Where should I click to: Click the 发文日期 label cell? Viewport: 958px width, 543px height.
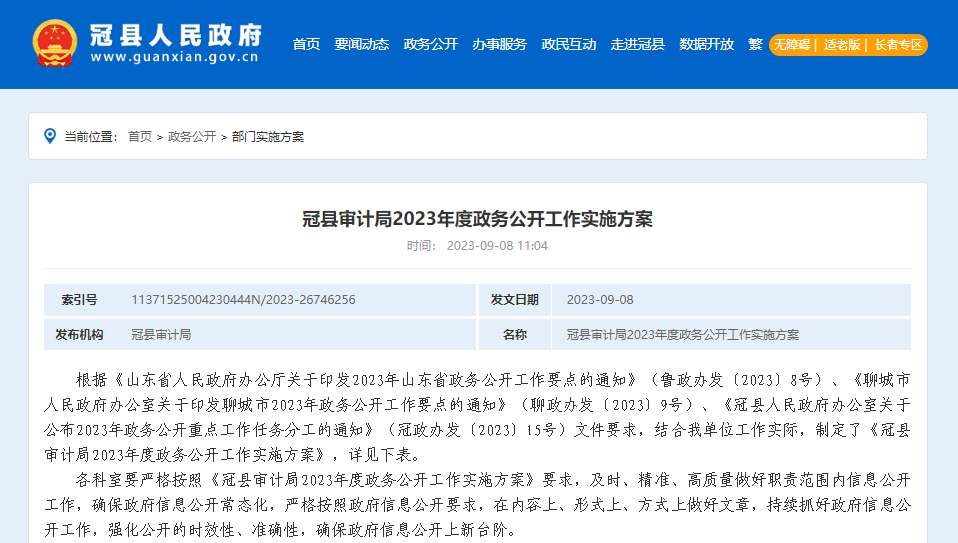pyautogui.click(x=514, y=300)
